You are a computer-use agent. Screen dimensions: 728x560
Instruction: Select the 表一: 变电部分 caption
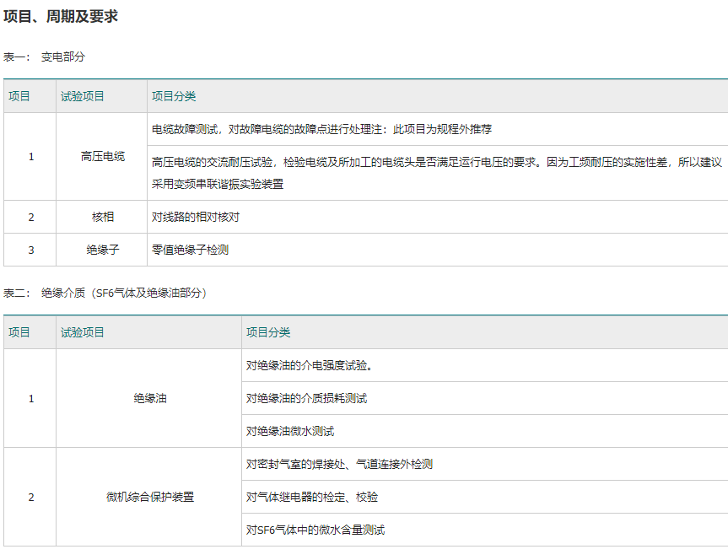pyautogui.click(x=44, y=57)
